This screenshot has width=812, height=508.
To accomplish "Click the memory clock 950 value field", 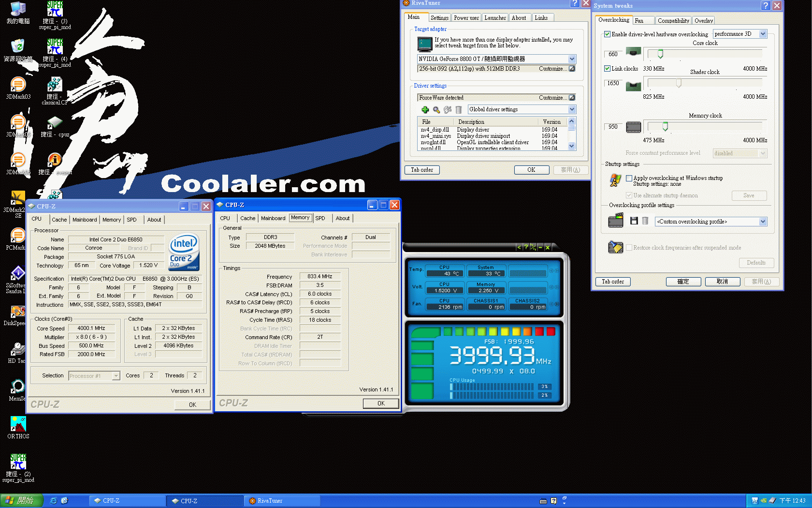I will tap(613, 127).
